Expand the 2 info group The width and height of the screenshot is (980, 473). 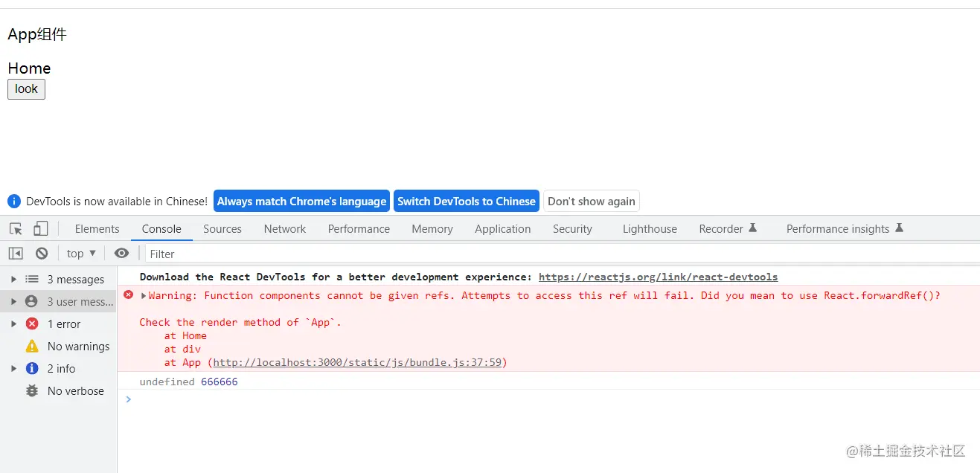coord(13,369)
